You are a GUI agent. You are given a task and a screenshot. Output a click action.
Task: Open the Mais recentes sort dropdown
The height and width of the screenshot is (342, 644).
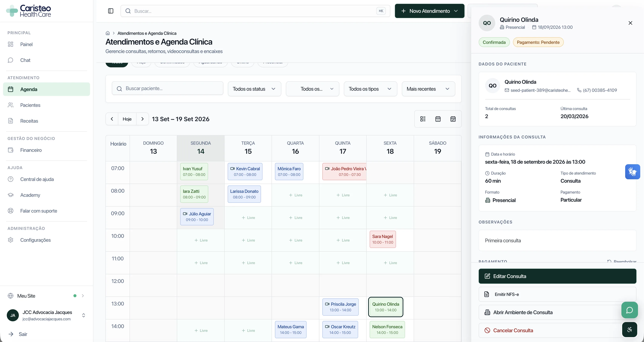(x=428, y=89)
